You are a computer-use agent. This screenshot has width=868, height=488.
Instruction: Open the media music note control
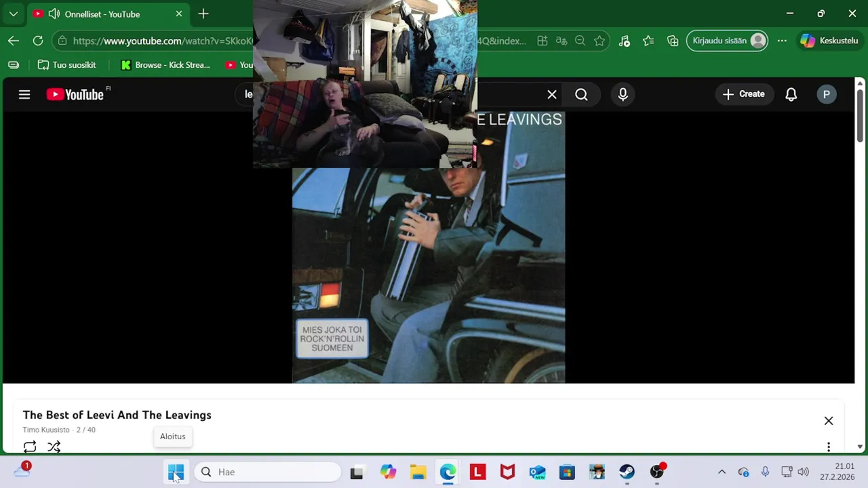(625, 41)
